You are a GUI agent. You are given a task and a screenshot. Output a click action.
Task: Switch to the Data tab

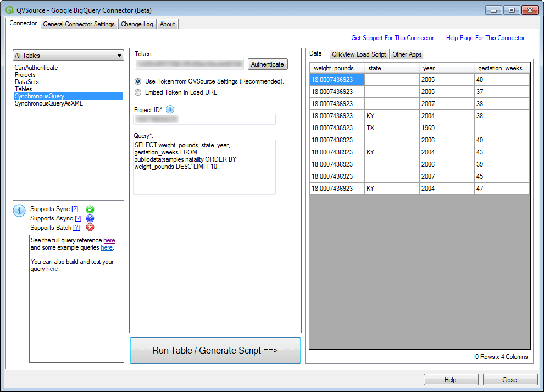316,53
